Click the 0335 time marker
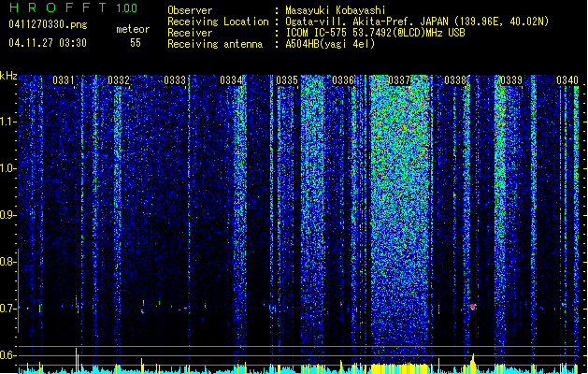 [x=287, y=80]
